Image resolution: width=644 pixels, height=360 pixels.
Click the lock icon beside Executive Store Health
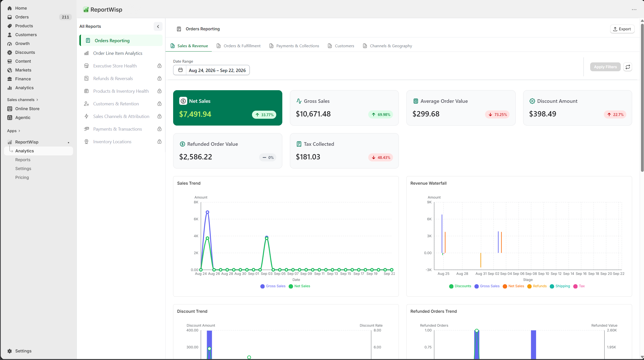tap(159, 66)
